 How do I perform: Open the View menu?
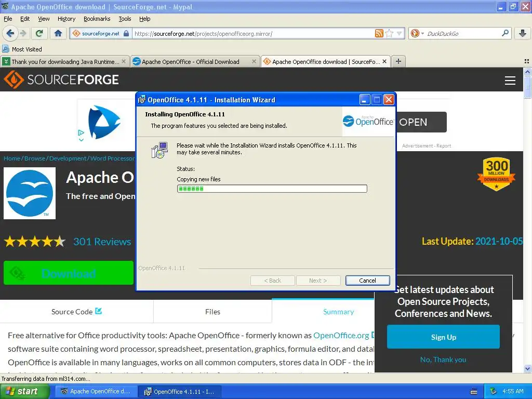tap(44, 19)
